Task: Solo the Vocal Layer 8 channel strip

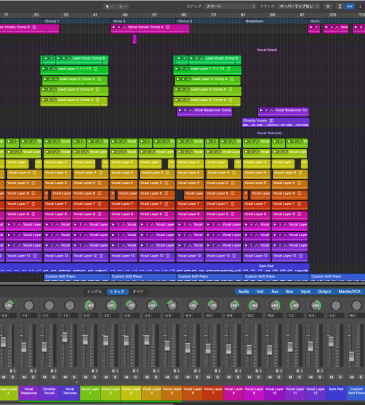Action: (238, 377)
